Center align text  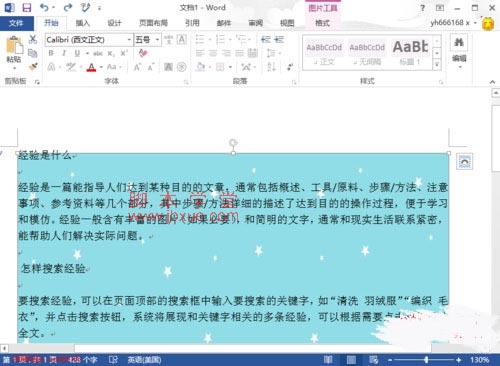point(213,53)
